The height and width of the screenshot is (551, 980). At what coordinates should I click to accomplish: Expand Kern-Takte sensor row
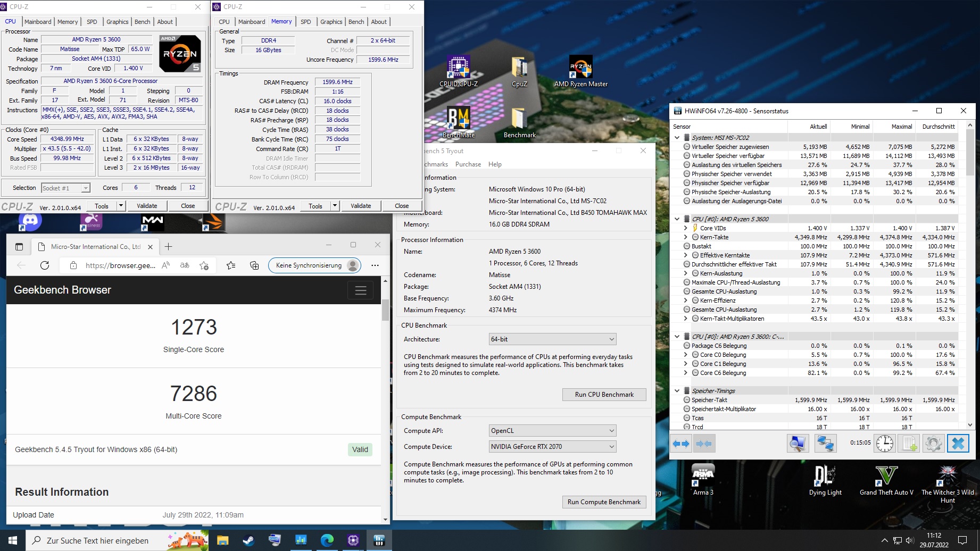[685, 237]
